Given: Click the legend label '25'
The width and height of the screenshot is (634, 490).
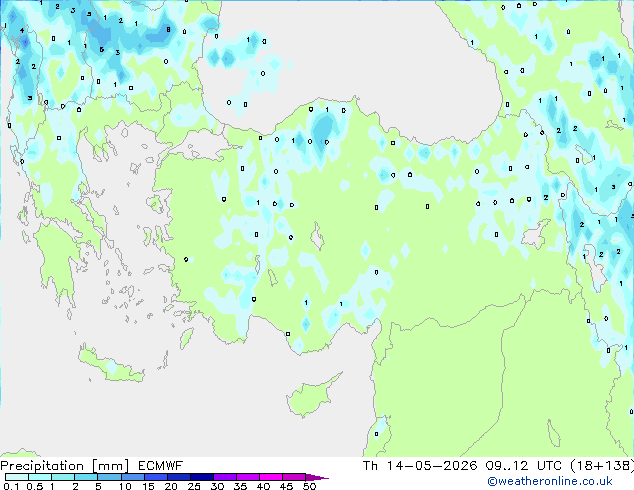Looking at the screenshot, I should (x=194, y=486).
